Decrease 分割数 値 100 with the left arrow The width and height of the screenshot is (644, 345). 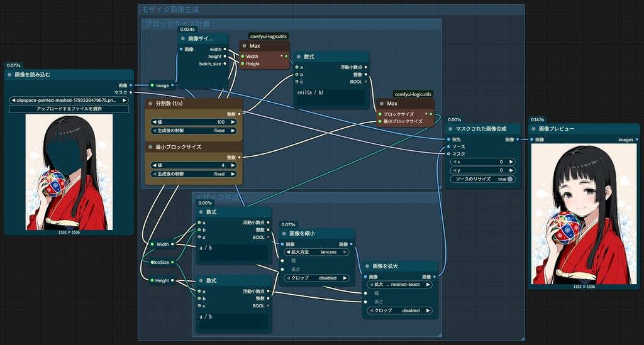pos(155,122)
